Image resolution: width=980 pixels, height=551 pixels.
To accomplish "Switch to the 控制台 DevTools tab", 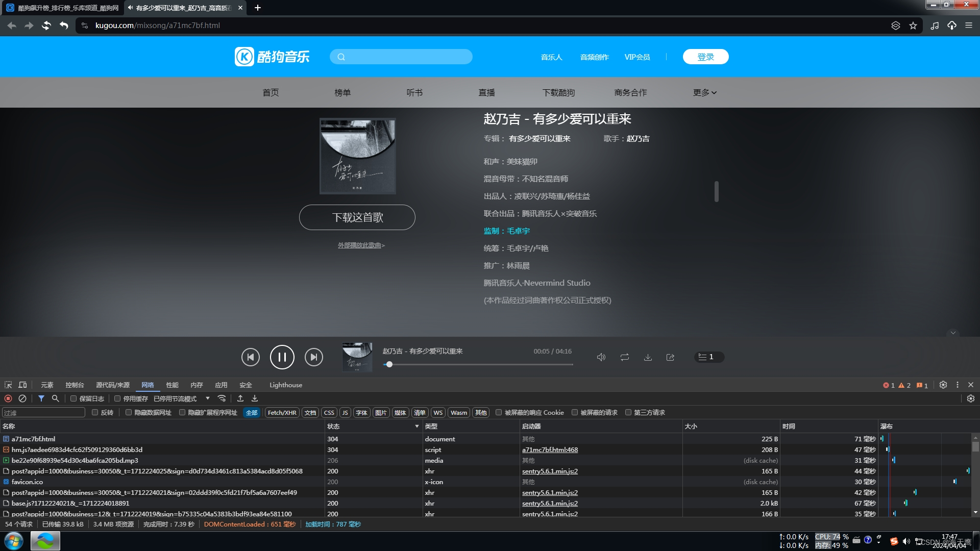I will (75, 385).
